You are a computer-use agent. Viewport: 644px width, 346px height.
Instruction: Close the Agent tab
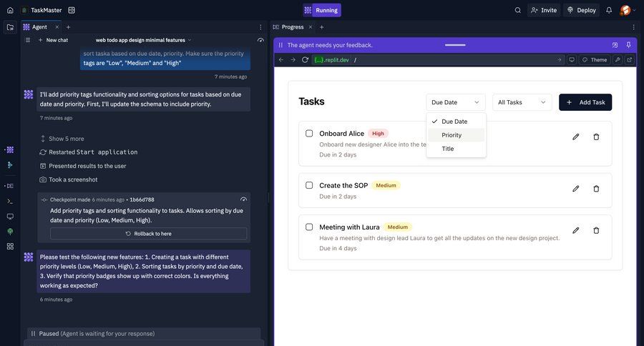pyautogui.click(x=57, y=27)
